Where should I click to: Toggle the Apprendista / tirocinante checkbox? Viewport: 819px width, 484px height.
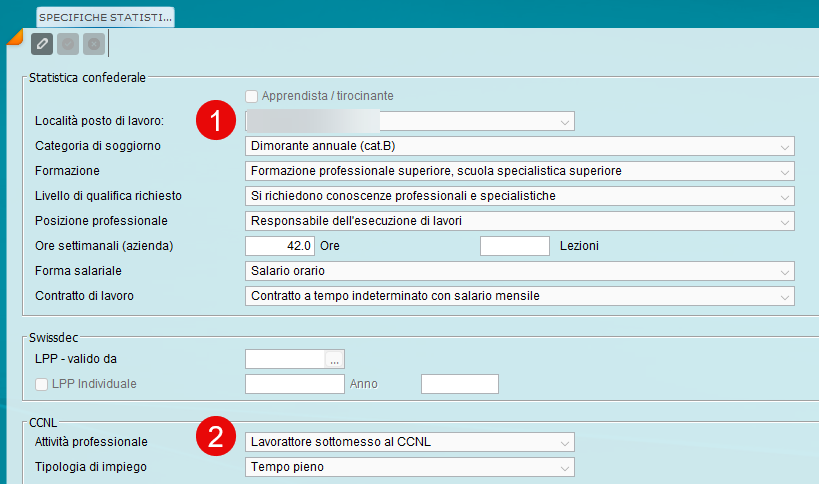(x=252, y=96)
